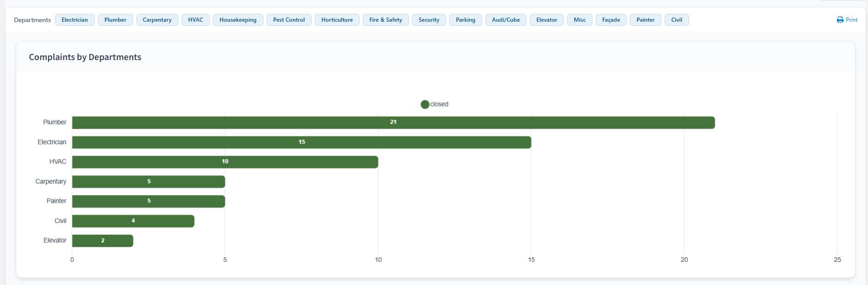Viewport: 868px width, 285px height.
Task: Select the Pest Control department
Action: pos(289,20)
